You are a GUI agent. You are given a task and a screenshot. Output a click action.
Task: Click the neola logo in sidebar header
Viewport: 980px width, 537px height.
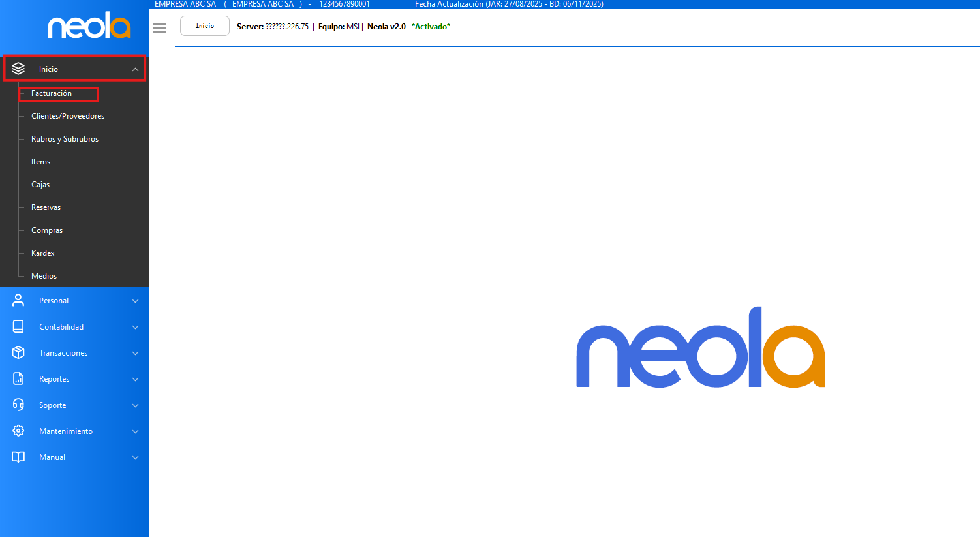[89, 25]
